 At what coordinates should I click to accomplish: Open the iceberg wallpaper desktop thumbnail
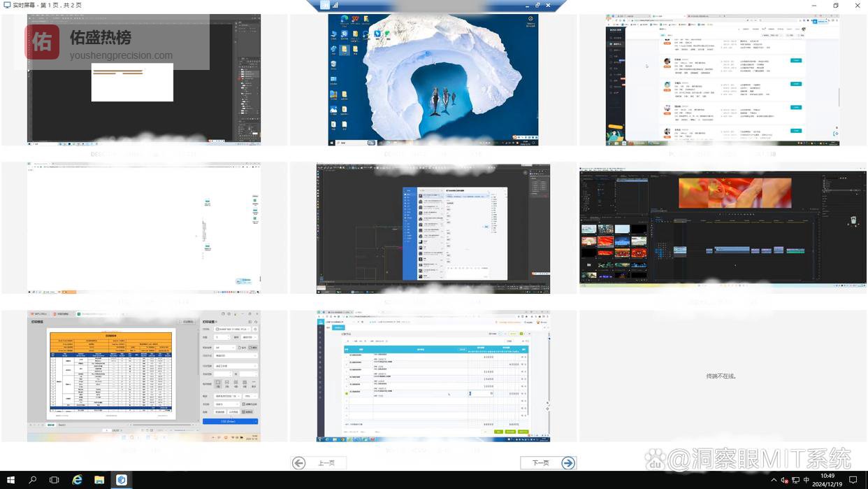click(x=433, y=80)
